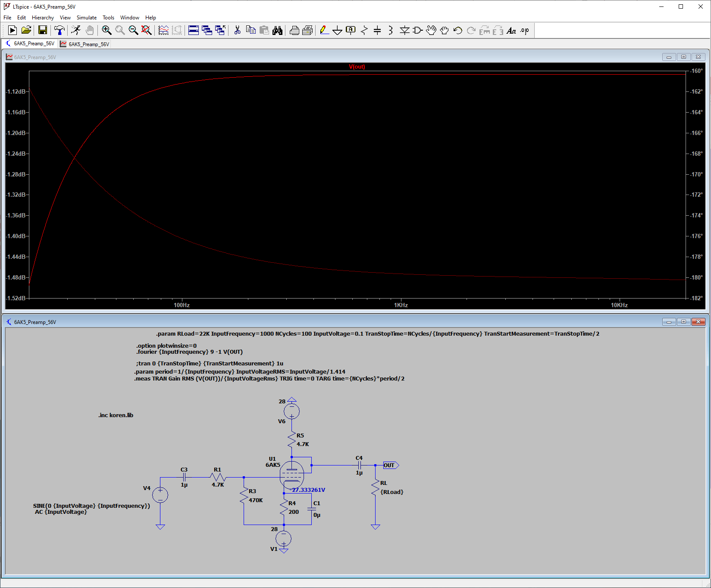711x588 pixels.
Task: Select the 6AK5 tube U1 symbol
Action: pyautogui.click(x=292, y=475)
